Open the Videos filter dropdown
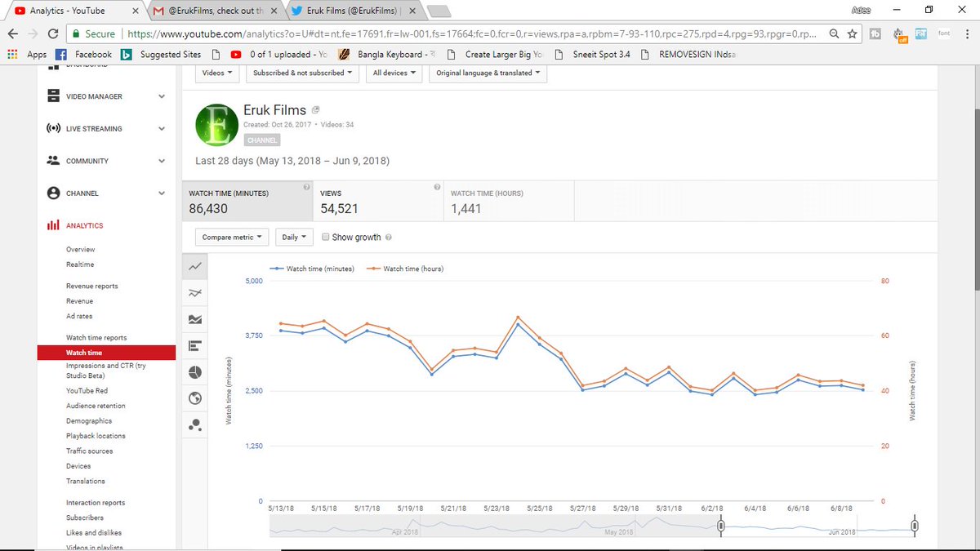 click(x=216, y=73)
